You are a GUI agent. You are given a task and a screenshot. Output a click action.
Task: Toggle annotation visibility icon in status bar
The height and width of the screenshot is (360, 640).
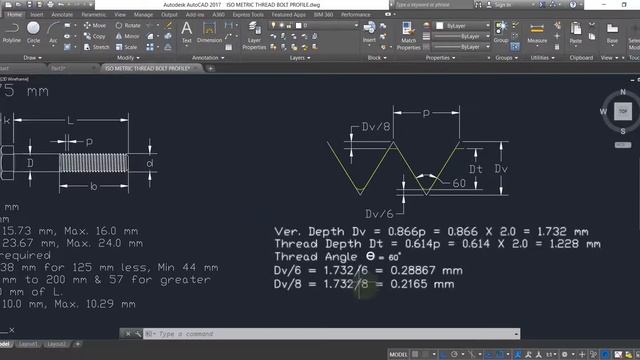[529, 354]
